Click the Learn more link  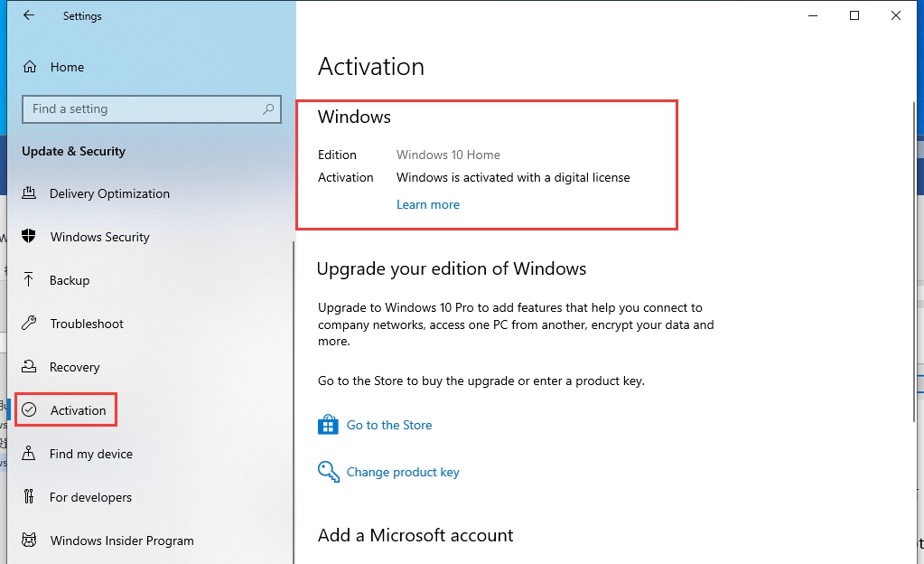tap(428, 204)
